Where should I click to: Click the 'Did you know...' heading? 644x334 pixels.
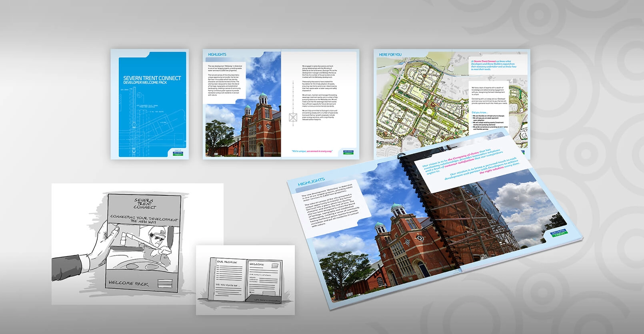click(479, 113)
